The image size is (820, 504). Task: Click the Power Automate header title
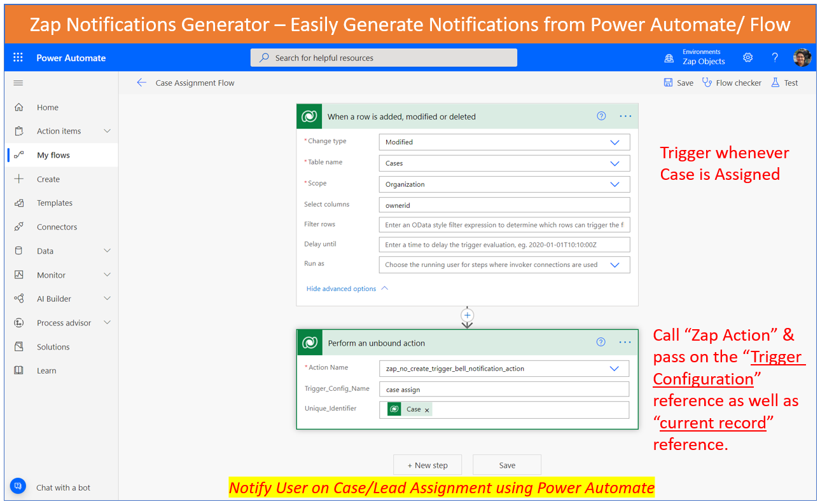click(x=71, y=58)
